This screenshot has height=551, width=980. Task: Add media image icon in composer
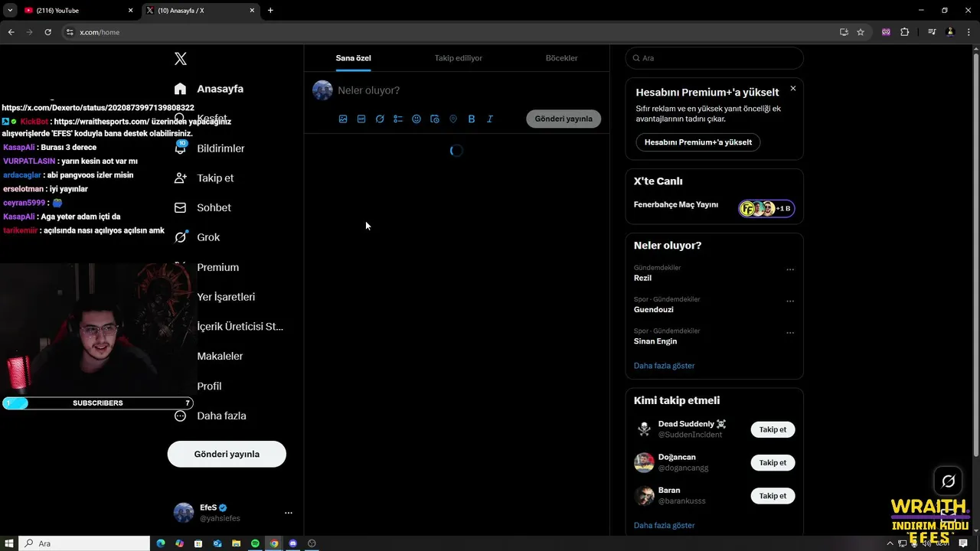[x=343, y=119]
